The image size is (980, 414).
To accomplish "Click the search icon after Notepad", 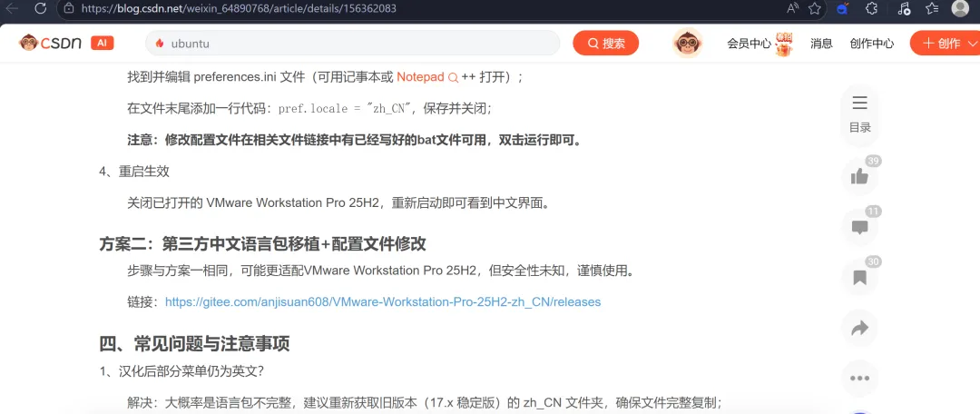I will 453,77.
